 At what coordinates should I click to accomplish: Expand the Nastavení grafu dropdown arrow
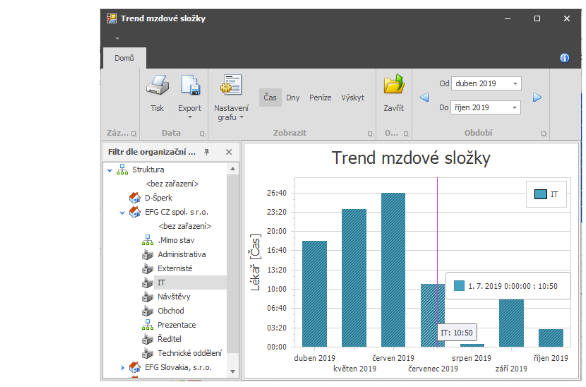(241, 117)
